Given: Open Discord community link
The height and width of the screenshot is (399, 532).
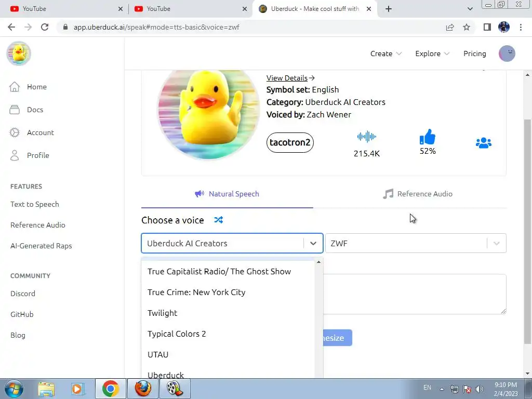Looking at the screenshot, I should click(23, 294).
